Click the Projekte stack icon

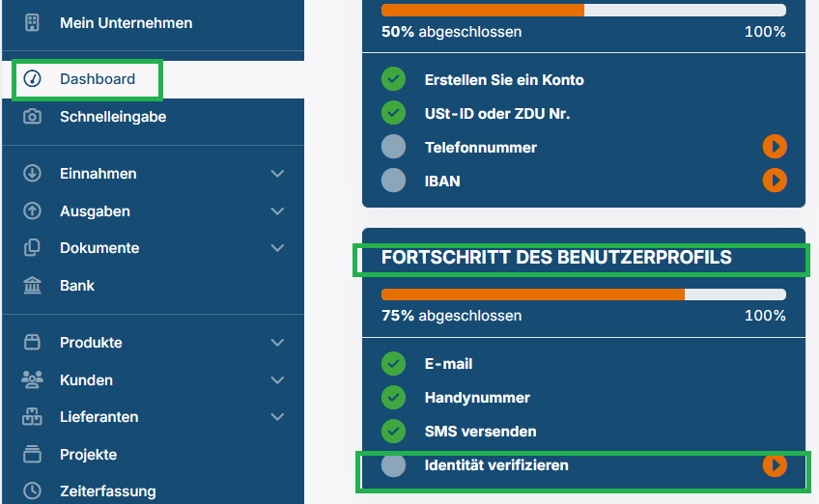[32, 455]
